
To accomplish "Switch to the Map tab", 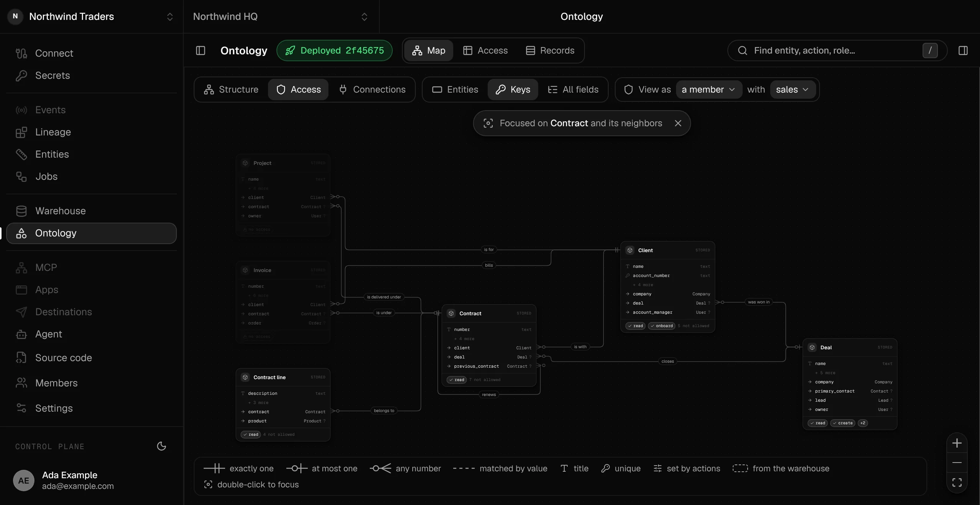I will tap(429, 50).
